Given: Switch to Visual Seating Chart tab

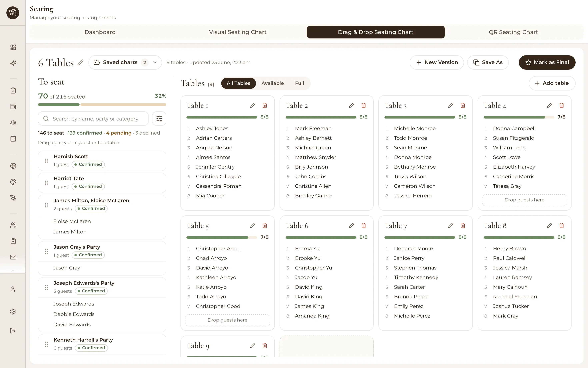Looking at the screenshot, I should tap(238, 32).
